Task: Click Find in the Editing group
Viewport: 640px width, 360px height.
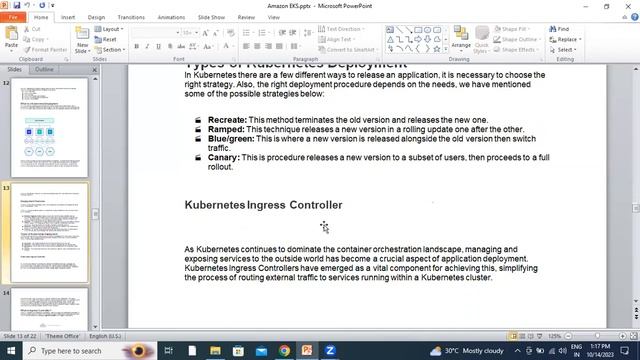Action: pyautogui.click(x=559, y=29)
